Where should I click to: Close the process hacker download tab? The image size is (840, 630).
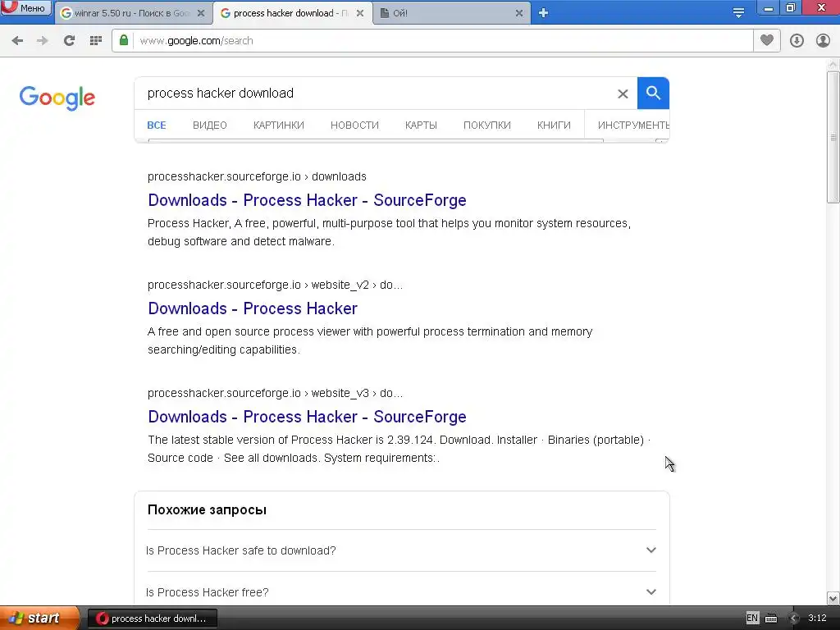click(360, 13)
